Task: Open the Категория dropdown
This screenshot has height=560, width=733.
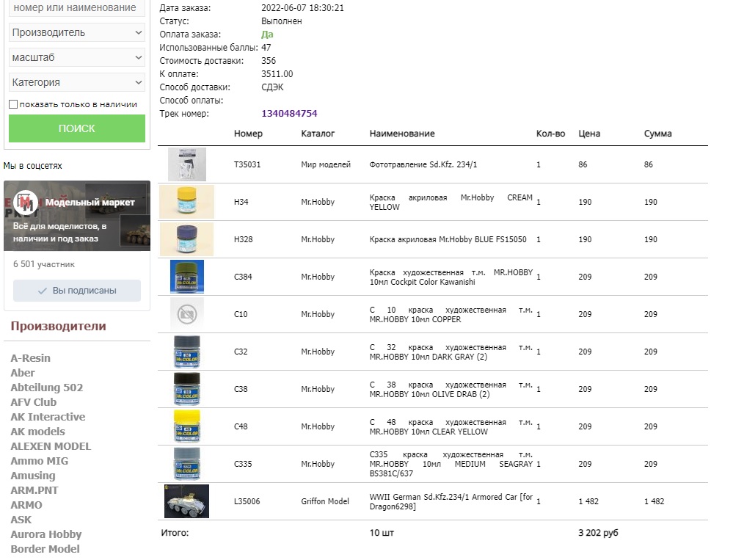Action: (76, 82)
